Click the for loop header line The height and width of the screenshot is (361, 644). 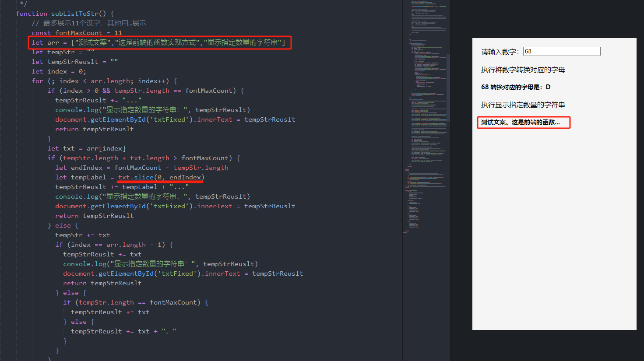104,81
